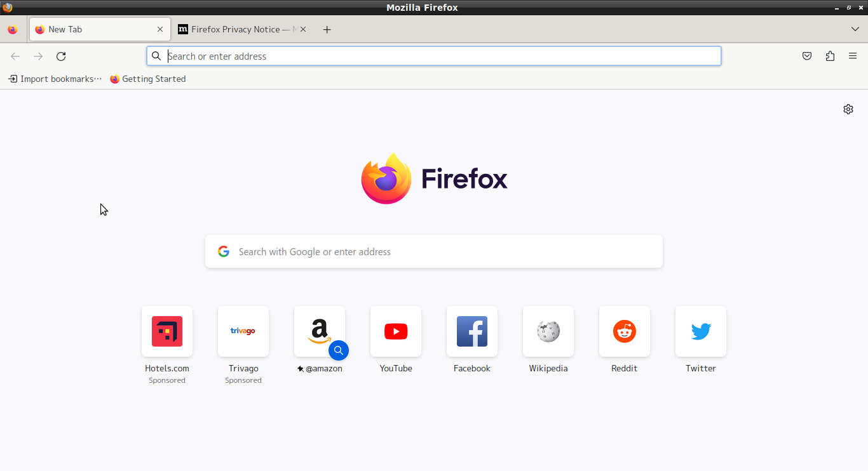Open the @amazon search shortcut tile
This screenshot has width=868, height=471.
pyautogui.click(x=320, y=331)
